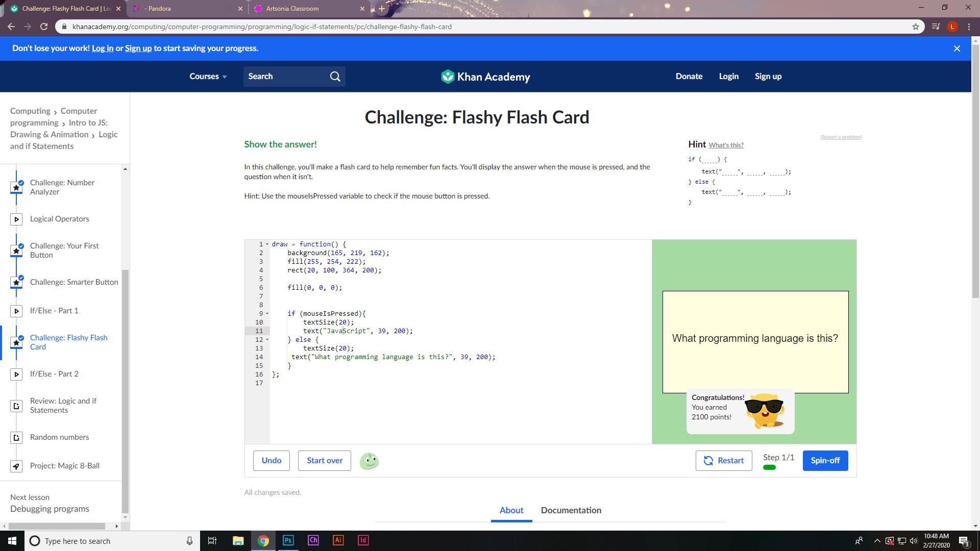Screen dimensions: 980x551
Task: Switch to the Documentation tab
Action: (571, 510)
